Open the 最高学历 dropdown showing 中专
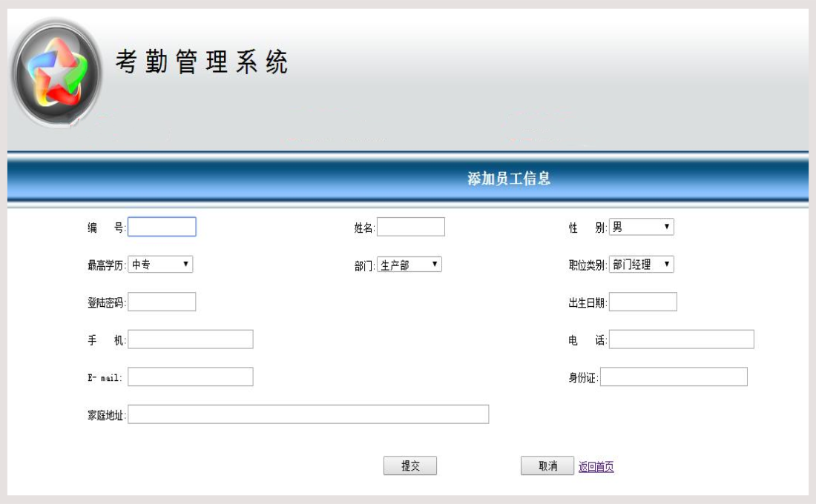The height and width of the screenshot is (504, 816). pyautogui.click(x=160, y=264)
